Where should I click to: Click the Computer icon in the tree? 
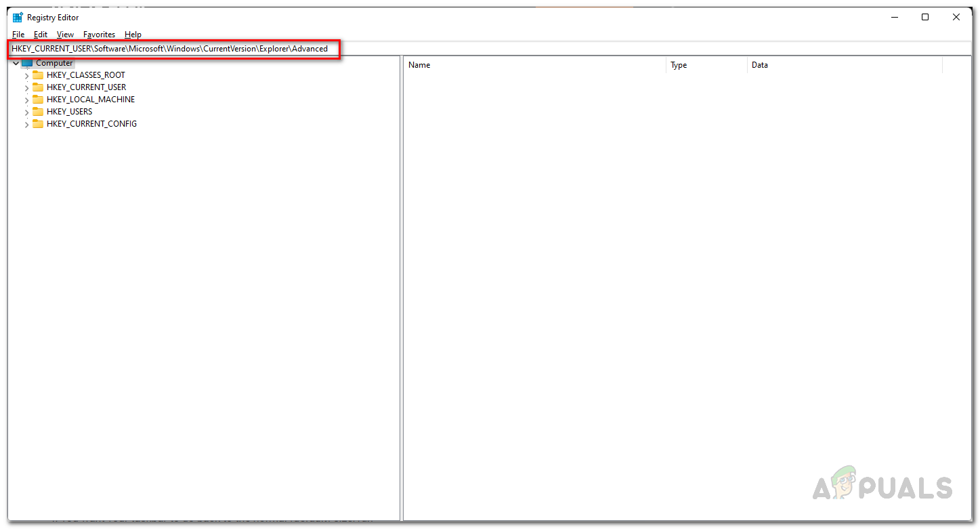pyautogui.click(x=27, y=63)
